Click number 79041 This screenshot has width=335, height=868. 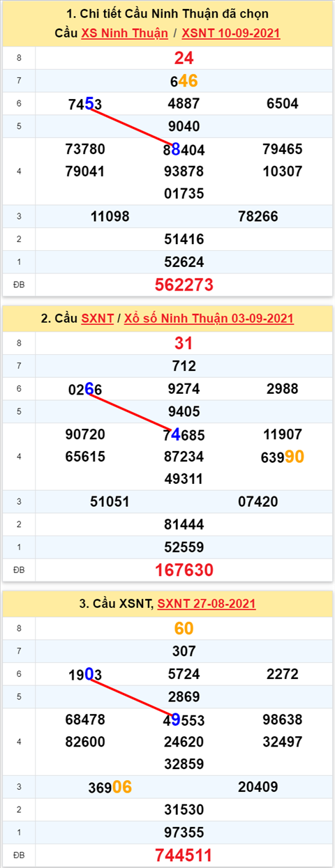click(84, 171)
